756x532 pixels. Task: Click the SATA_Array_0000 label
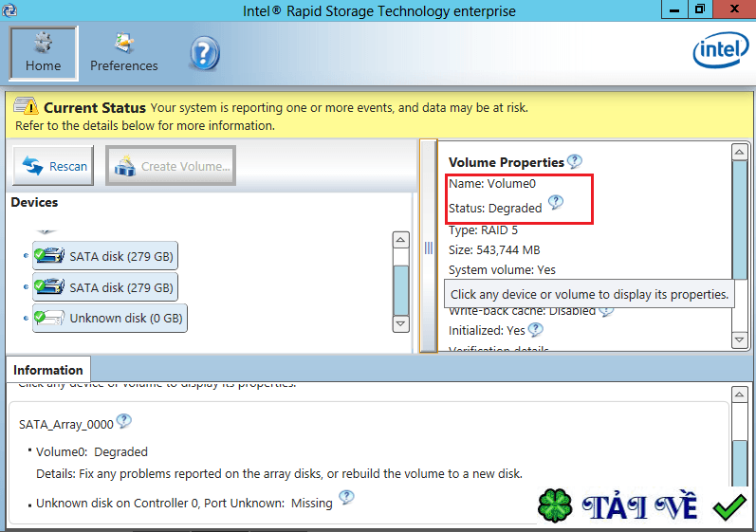pyautogui.click(x=66, y=425)
